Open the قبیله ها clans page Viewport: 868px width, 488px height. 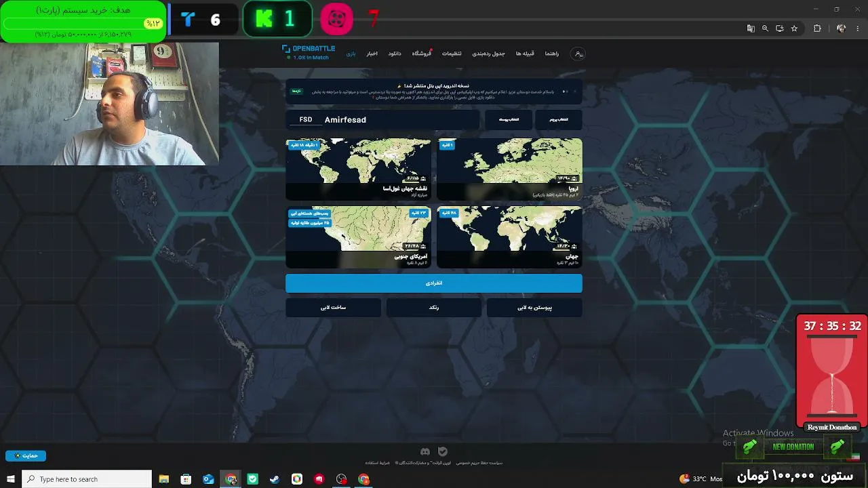point(525,54)
